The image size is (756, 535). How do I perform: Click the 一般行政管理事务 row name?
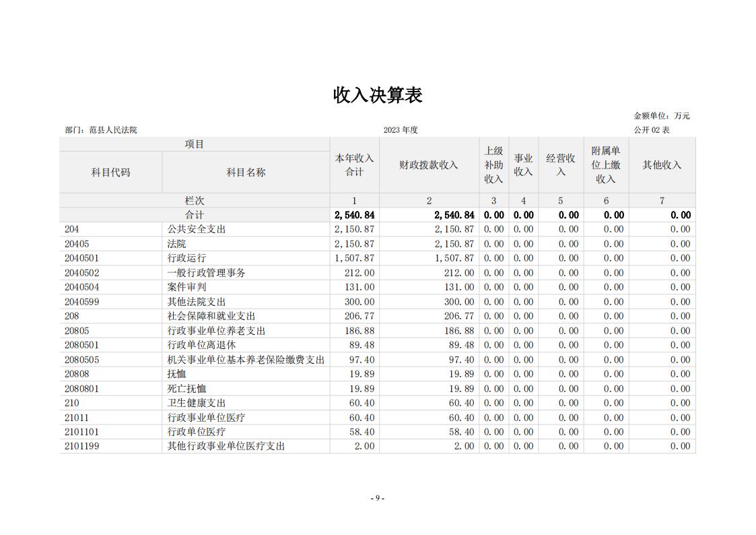(x=207, y=273)
